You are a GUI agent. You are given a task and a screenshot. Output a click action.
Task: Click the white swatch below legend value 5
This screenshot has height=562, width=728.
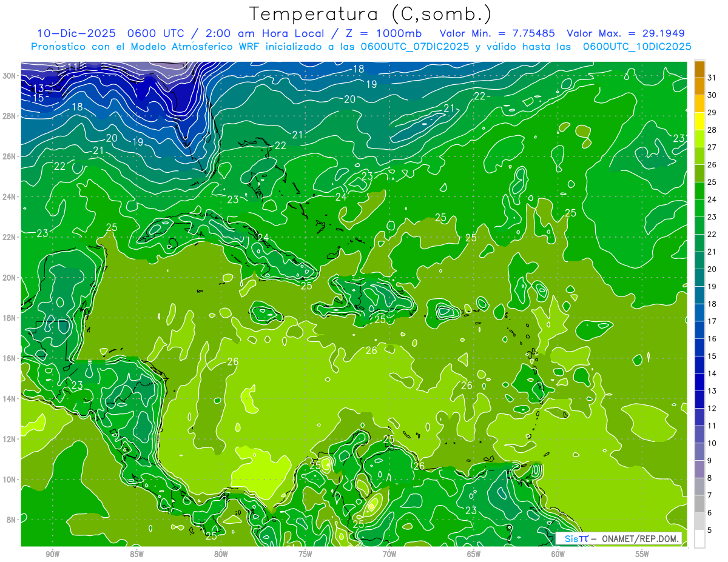pos(699,539)
